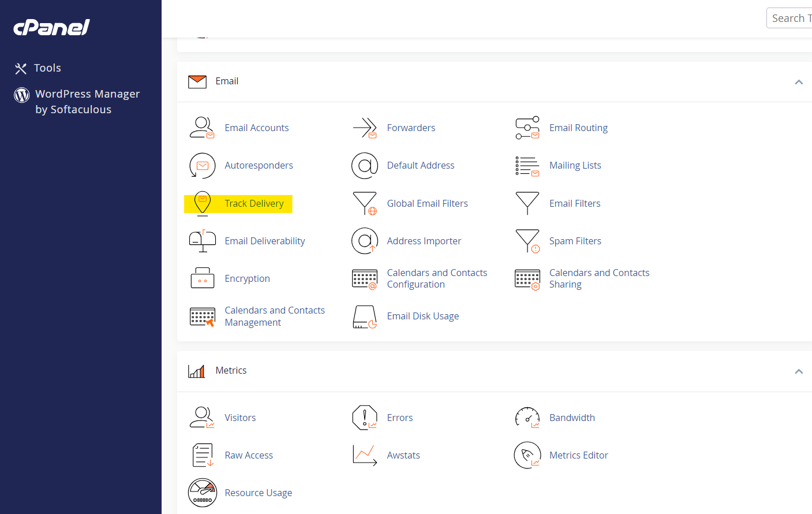Select the Email Routing icon
The image size is (812, 514).
pos(527,127)
